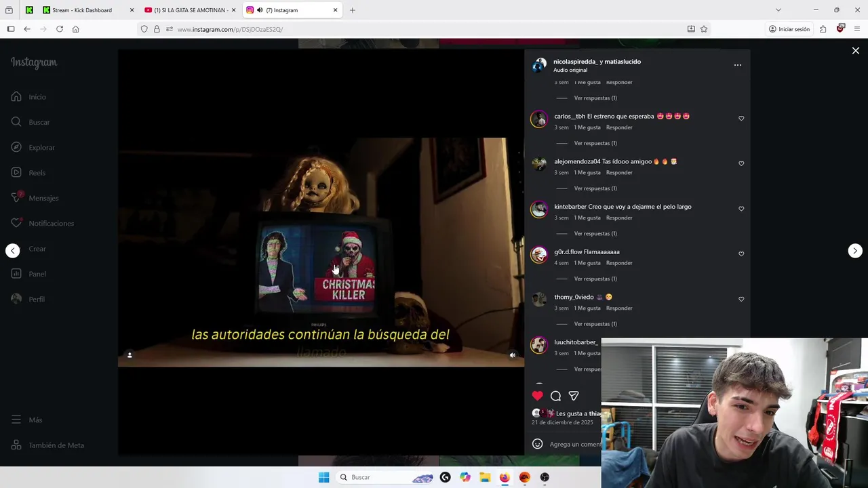Viewport: 868px width, 488px height.
Task: Open a new browser tab
Action: pos(352,10)
